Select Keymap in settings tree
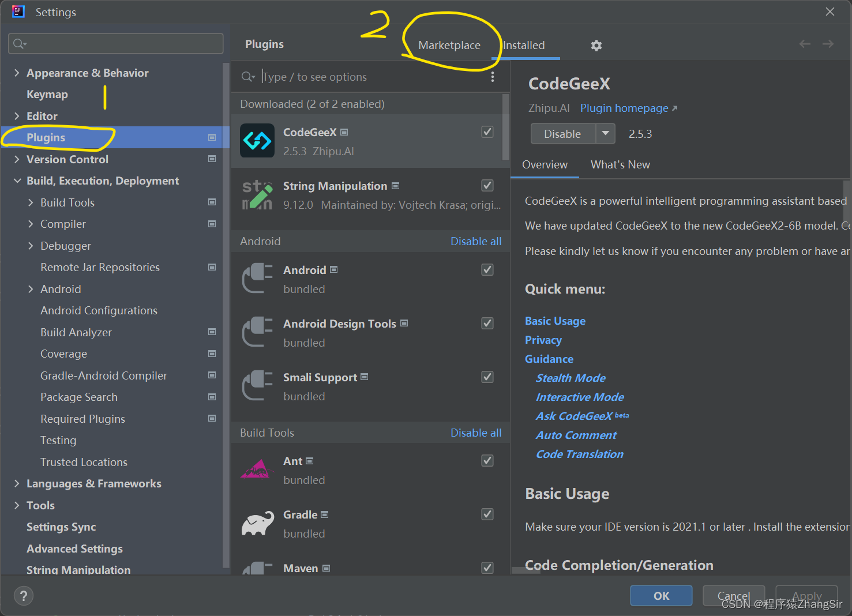The height and width of the screenshot is (616, 852). [x=47, y=94]
